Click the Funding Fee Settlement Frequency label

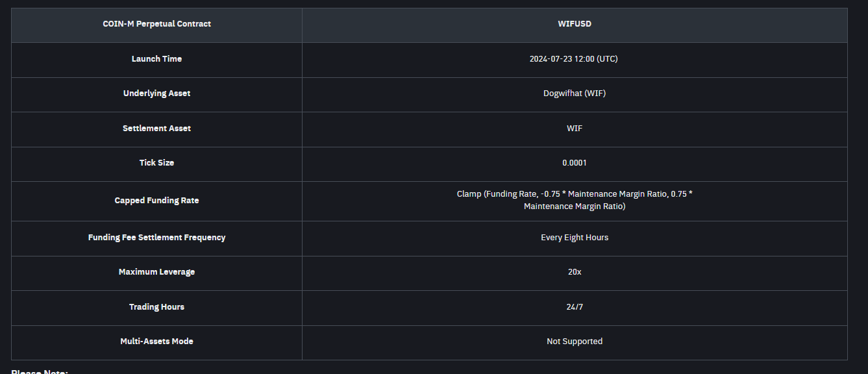tap(156, 238)
